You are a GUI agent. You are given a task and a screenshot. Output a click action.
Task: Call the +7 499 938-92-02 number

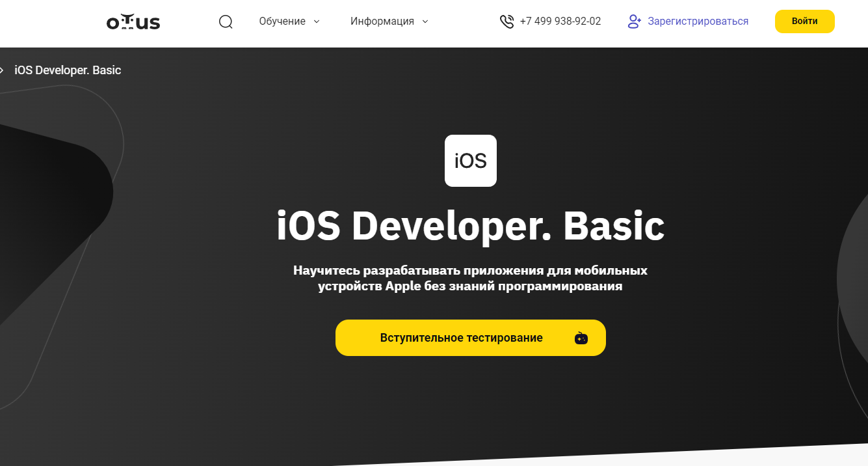(x=560, y=21)
